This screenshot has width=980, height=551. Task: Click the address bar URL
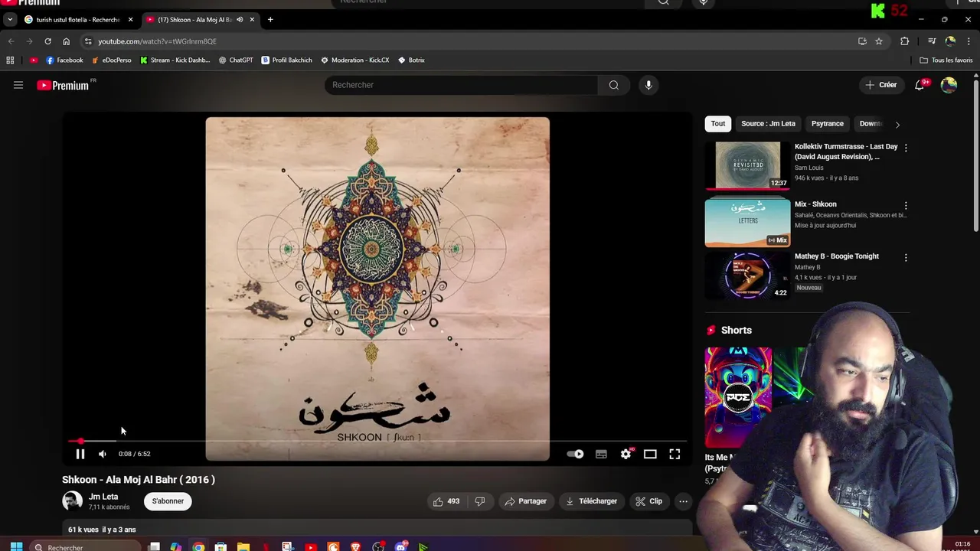pos(158,41)
